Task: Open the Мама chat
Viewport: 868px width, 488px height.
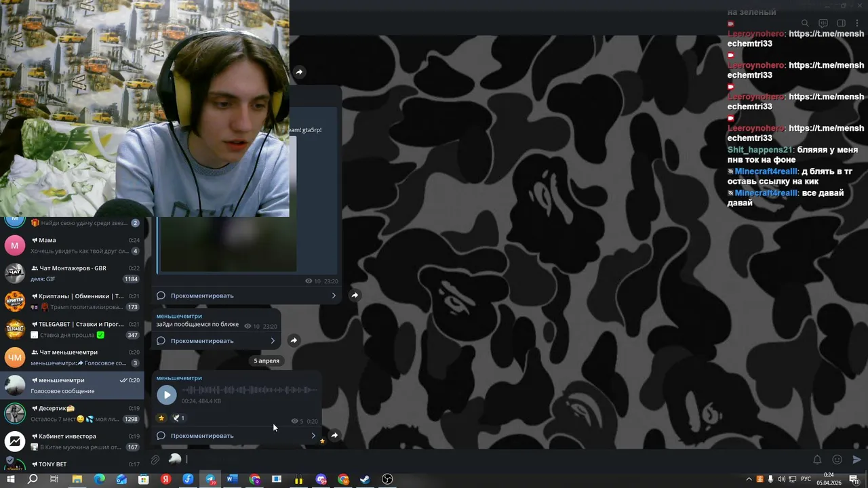Action: coord(72,245)
